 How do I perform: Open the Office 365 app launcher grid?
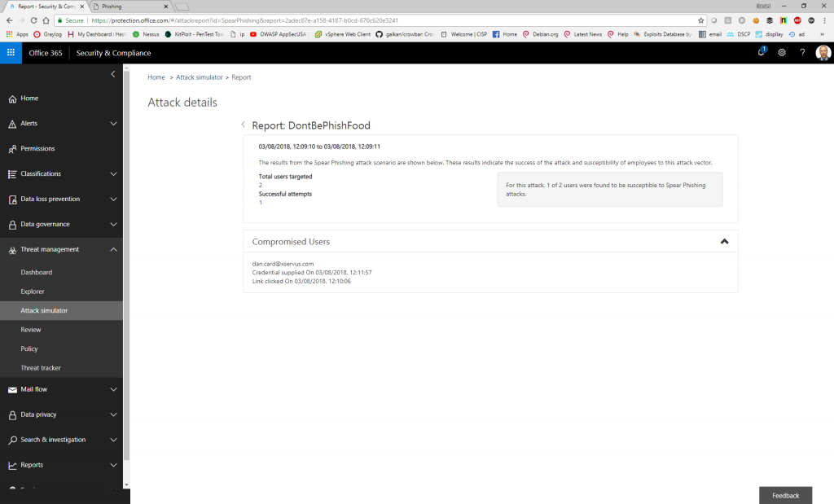click(11, 52)
